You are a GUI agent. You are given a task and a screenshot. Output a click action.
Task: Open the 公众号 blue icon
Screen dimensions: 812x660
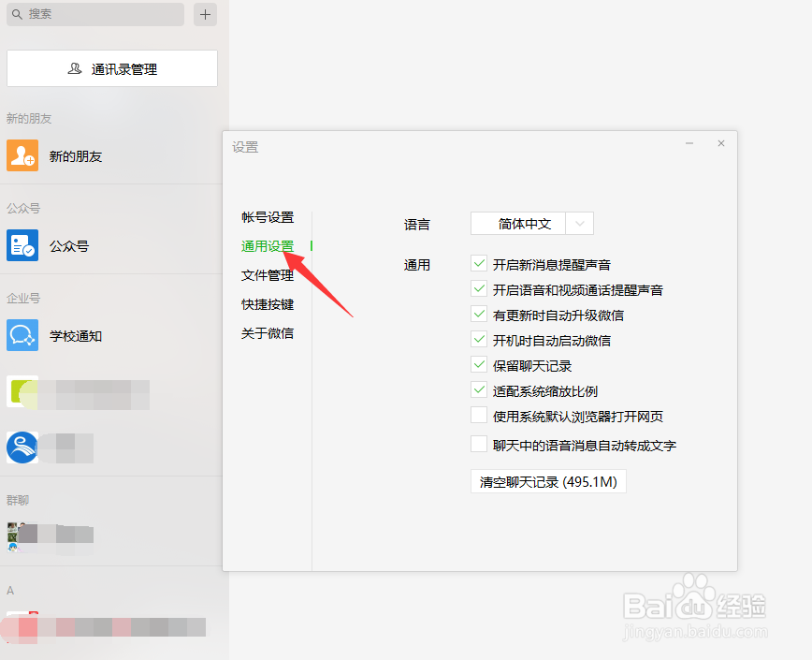coord(22,245)
